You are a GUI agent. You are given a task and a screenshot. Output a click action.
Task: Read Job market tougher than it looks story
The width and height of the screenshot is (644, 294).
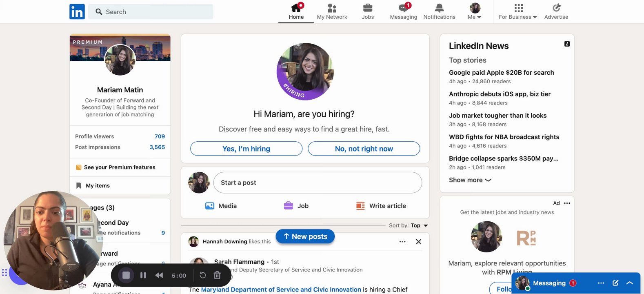pos(498,116)
